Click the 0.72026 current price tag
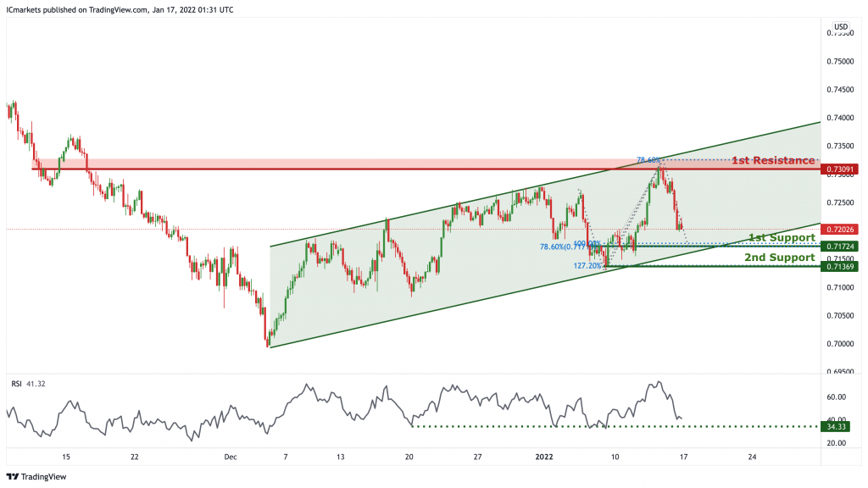868x488 pixels. coord(840,229)
